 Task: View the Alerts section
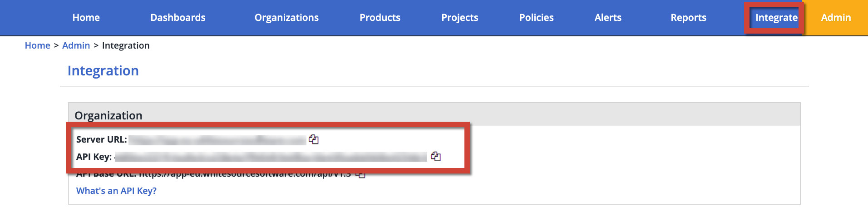click(x=608, y=18)
